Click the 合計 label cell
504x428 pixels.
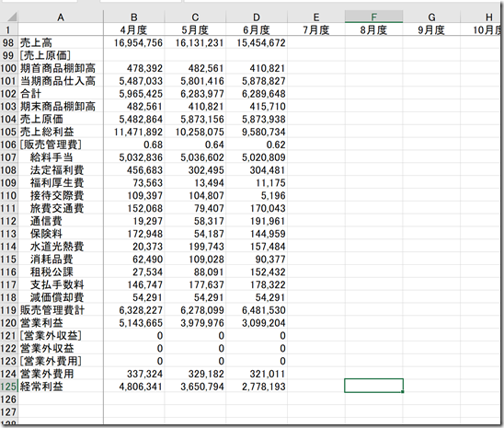tap(61, 94)
